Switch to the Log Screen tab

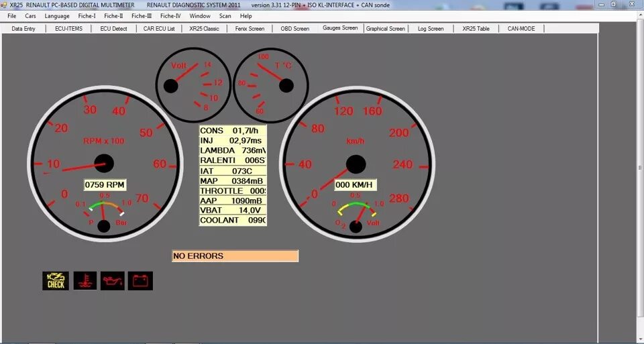(x=431, y=29)
